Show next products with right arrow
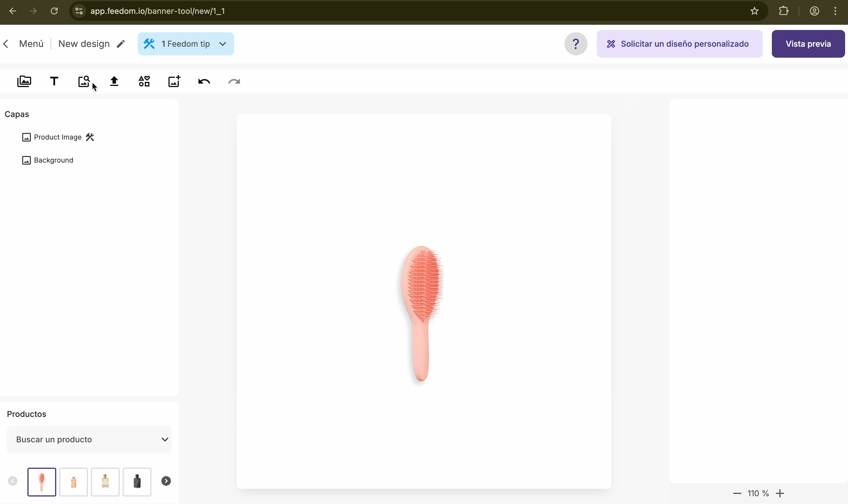848x504 pixels. [x=166, y=481]
